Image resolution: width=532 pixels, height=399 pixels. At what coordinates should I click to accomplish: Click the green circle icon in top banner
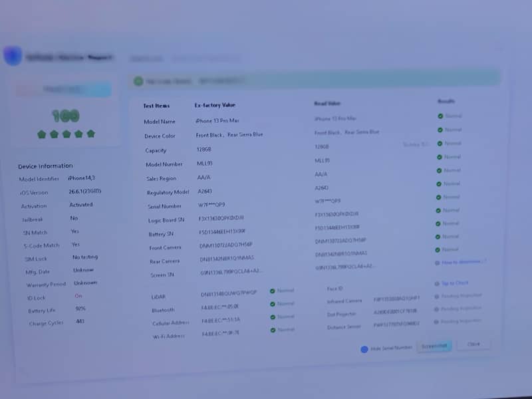point(138,81)
